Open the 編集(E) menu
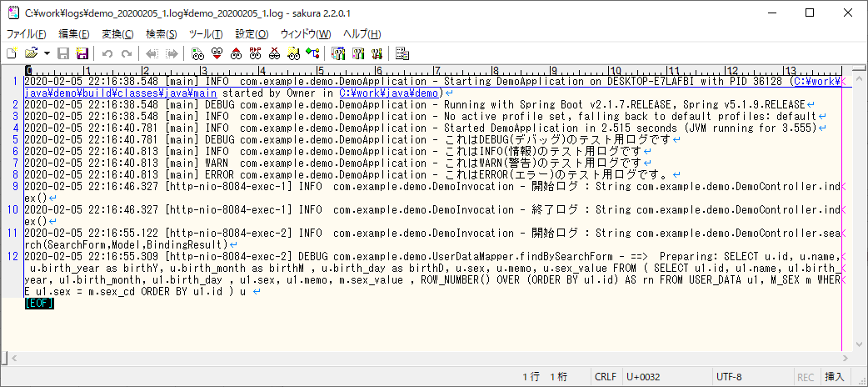This screenshot has height=387, width=868. point(74,34)
